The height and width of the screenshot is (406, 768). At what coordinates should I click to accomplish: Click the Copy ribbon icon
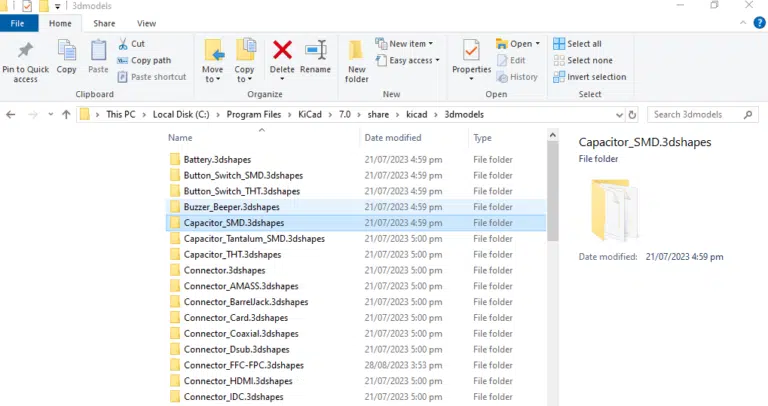(66, 56)
